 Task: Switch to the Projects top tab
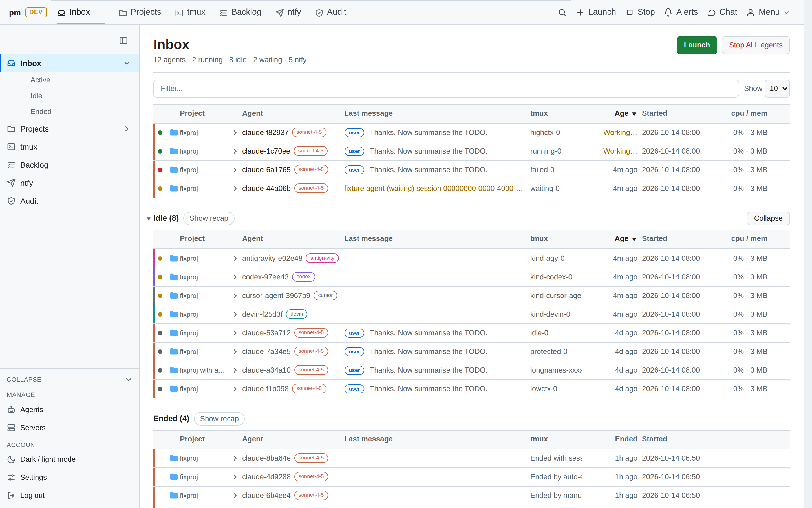[140, 12]
